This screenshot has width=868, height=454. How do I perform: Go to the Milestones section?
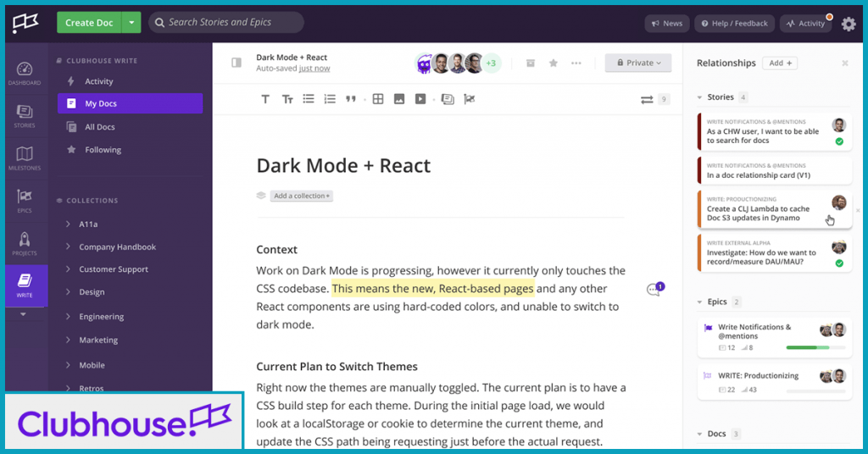(25, 158)
